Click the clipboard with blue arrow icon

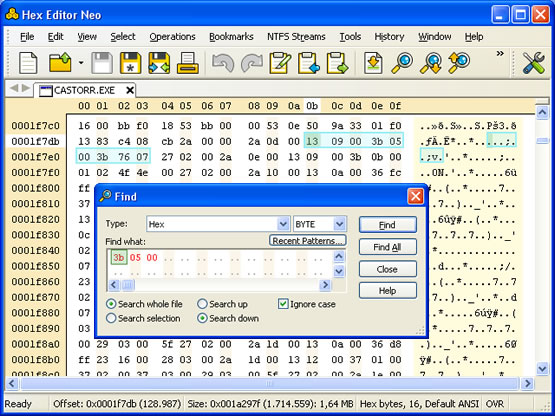[x=309, y=63]
